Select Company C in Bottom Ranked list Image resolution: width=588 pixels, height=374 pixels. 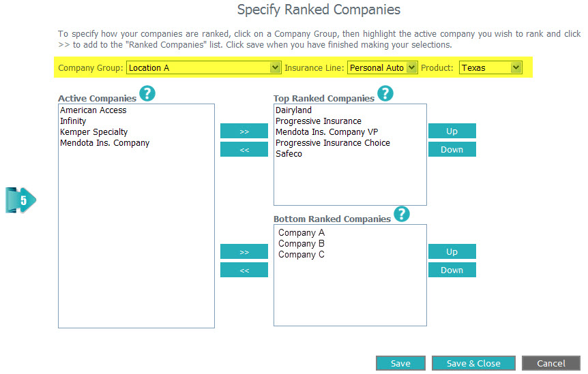click(302, 254)
